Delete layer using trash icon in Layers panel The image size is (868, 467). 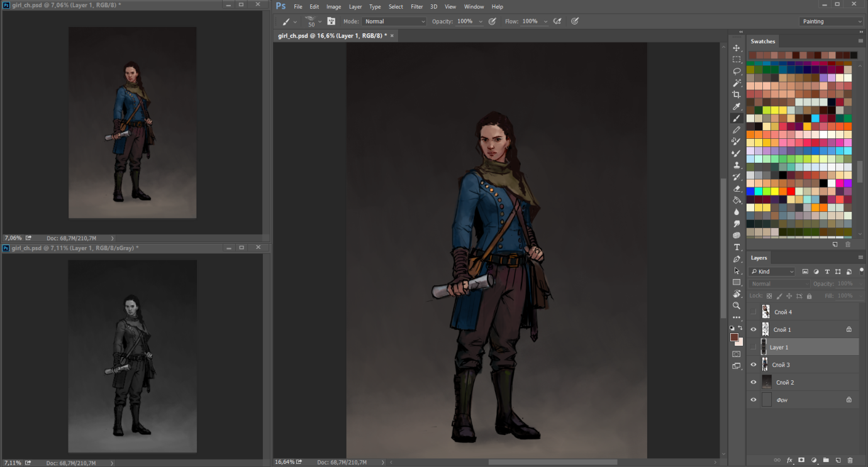850,460
